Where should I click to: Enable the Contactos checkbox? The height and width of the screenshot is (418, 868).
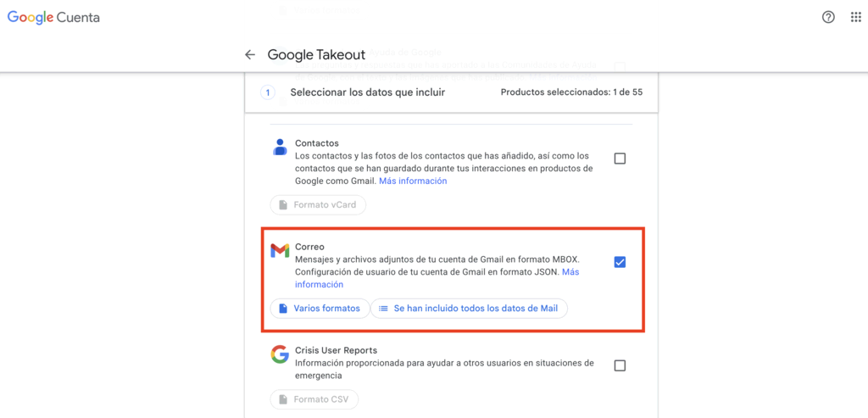tap(620, 159)
